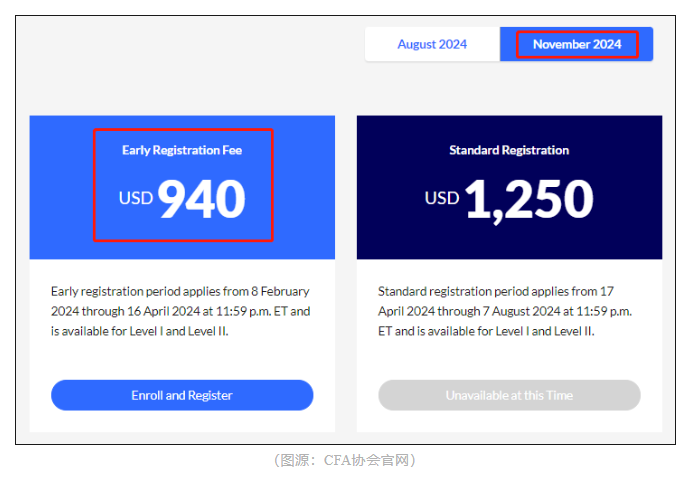This screenshot has width=688, height=478.
Task: Click the standard registration period description text
Action: (505, 311)
